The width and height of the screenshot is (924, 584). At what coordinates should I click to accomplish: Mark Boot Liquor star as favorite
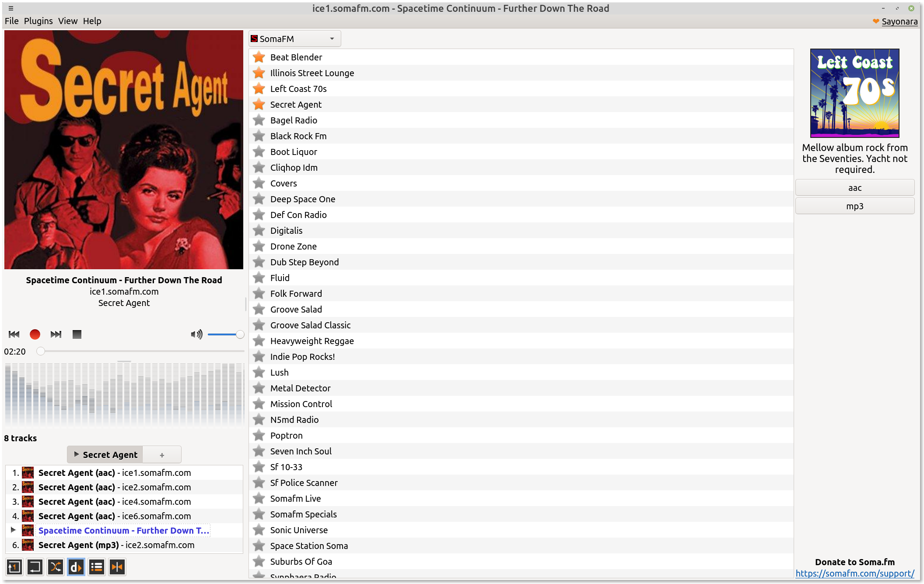259,151
